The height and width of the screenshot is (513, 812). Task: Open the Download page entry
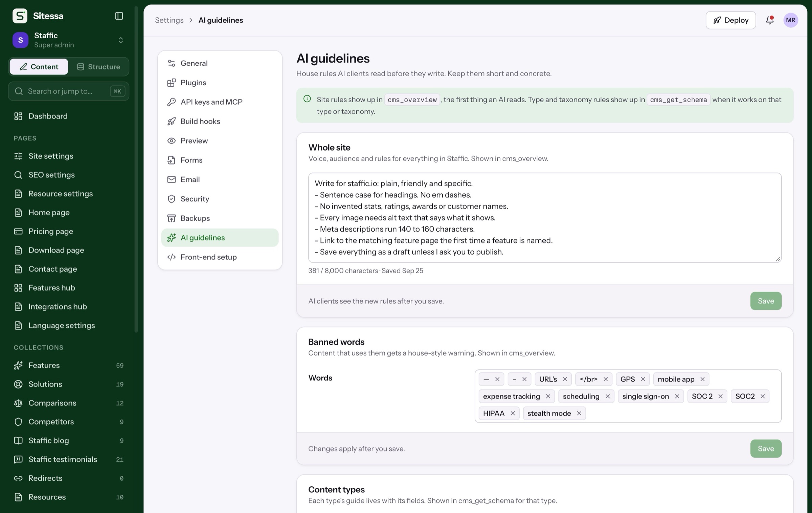click(69, 250)
